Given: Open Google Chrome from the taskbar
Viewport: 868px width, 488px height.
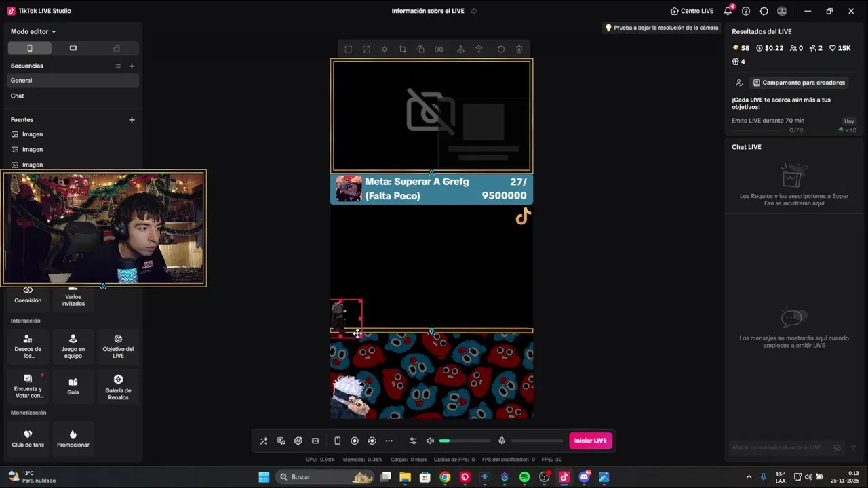Looking at the screenshot, I should [x=445, y=477].
